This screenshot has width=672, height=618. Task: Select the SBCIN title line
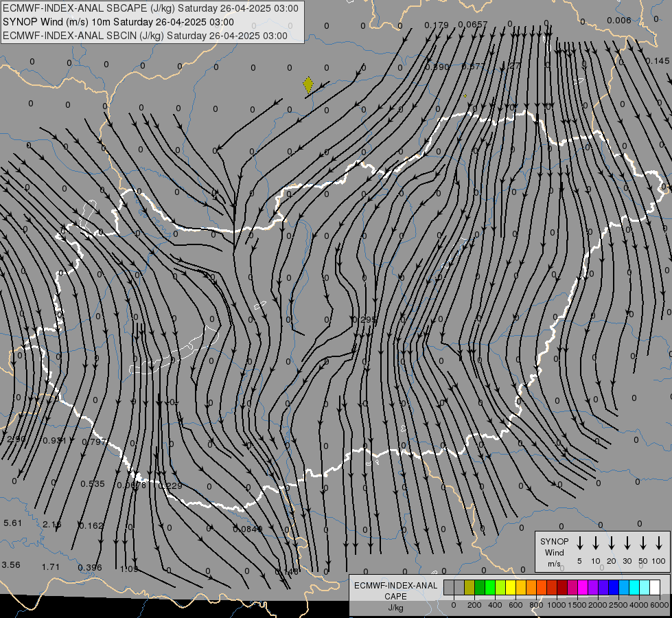tap(145, 36)
